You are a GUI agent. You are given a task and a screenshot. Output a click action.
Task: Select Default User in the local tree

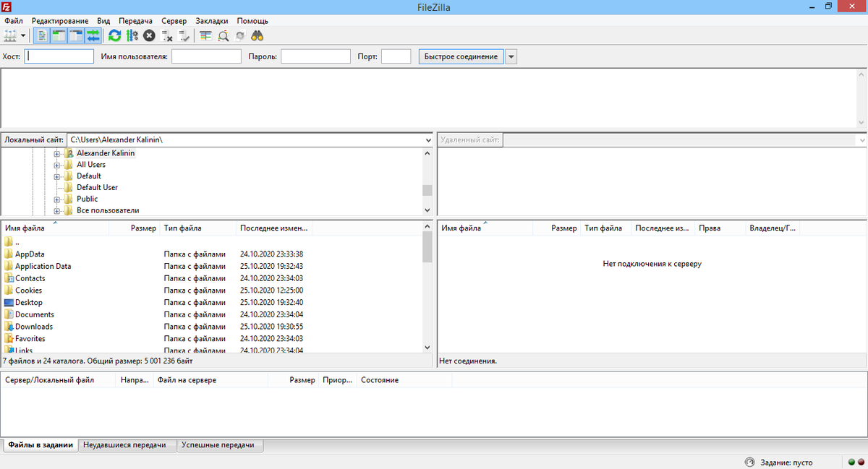pos(97,187)
